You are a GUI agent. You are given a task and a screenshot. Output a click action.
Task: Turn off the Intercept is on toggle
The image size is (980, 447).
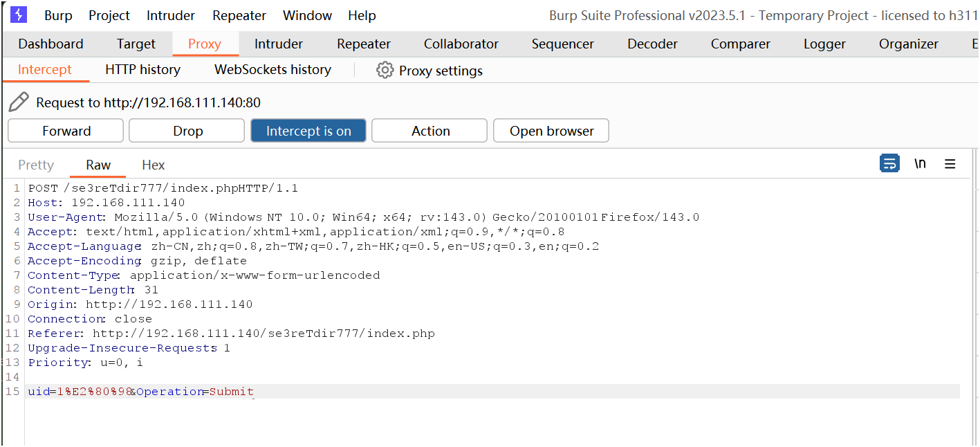pyautogui.click(x=308, y=131)
